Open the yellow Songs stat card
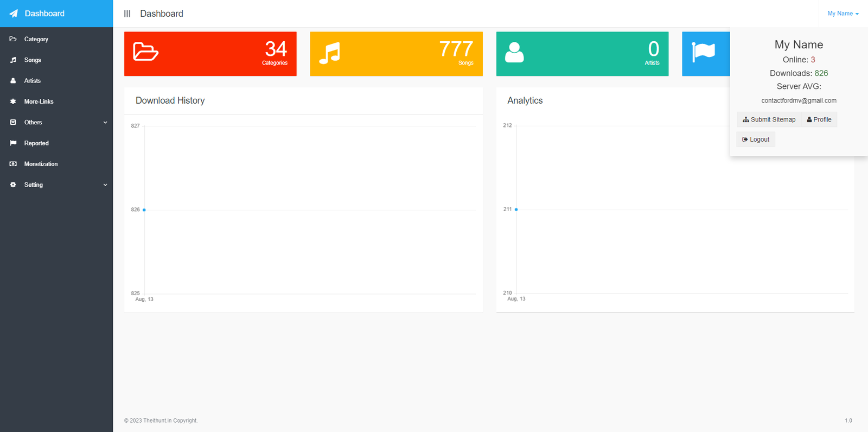 click(x=396, y=54)
